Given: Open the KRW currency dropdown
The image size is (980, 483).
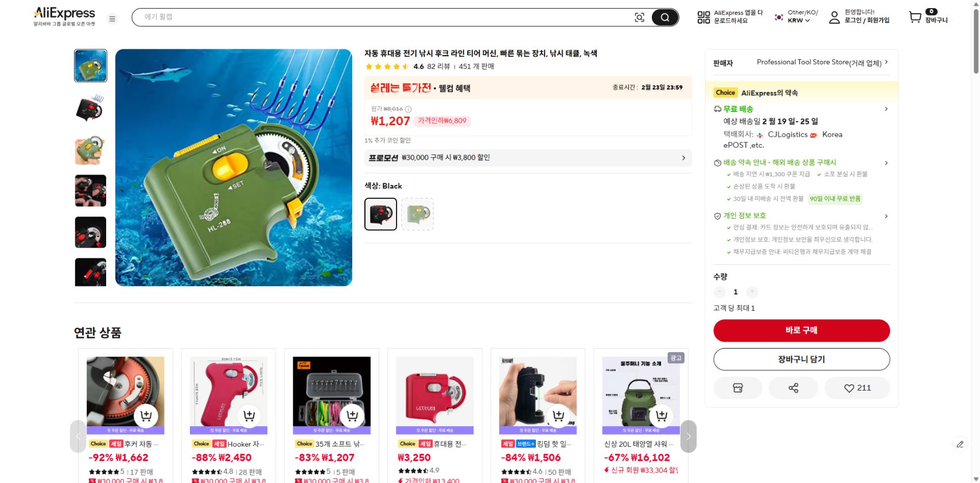Looking at the screenshot, I should (x=799, y=20).
